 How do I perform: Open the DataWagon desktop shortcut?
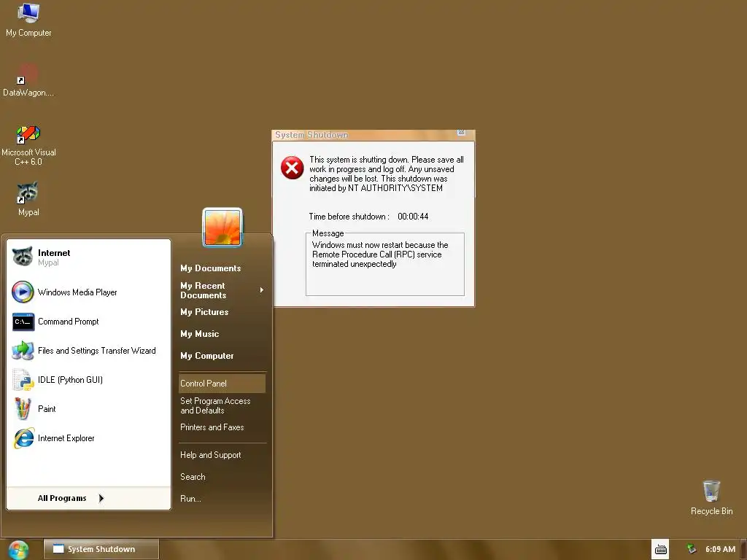(x=28, y=80)
